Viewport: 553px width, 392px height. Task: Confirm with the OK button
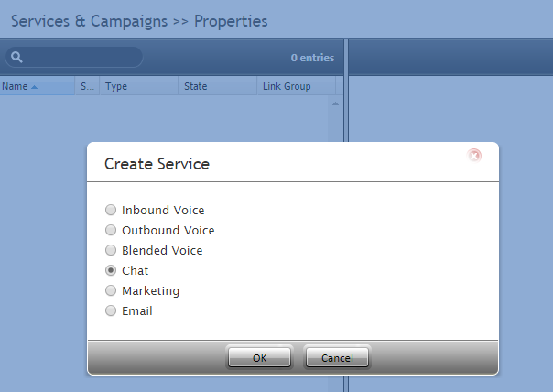point(260,358)
